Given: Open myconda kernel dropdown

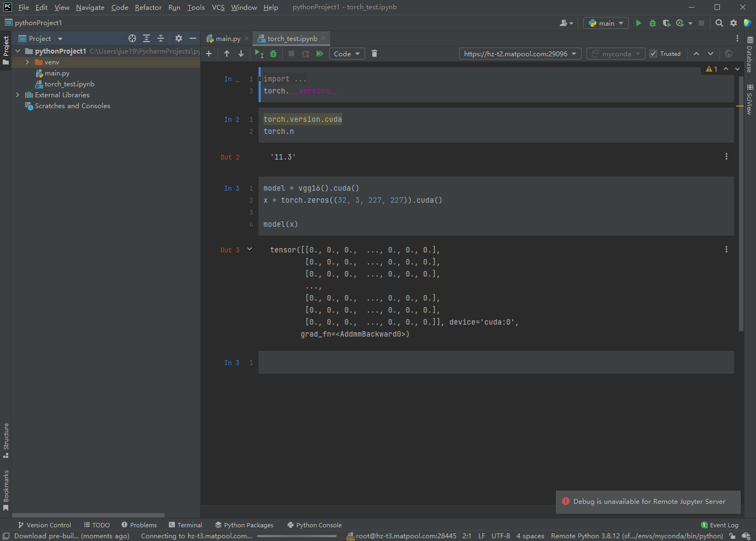Looking at the screenshot, I should (616, 54).
